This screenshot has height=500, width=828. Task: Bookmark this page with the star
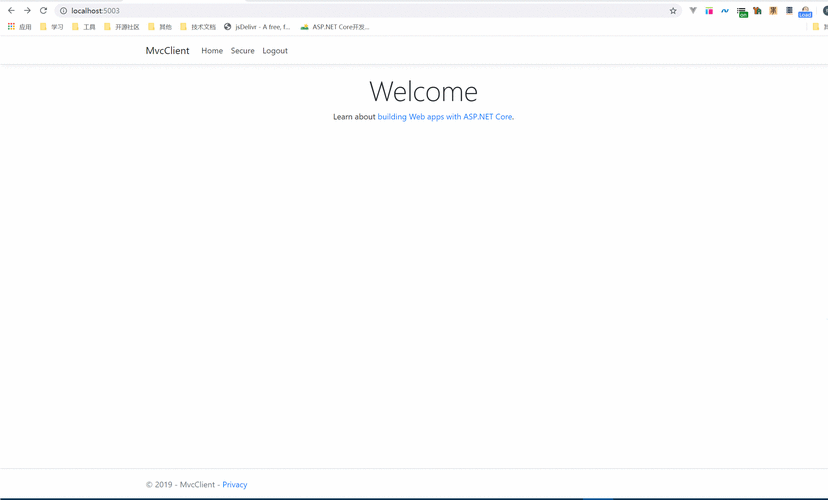tap(673, 11)
